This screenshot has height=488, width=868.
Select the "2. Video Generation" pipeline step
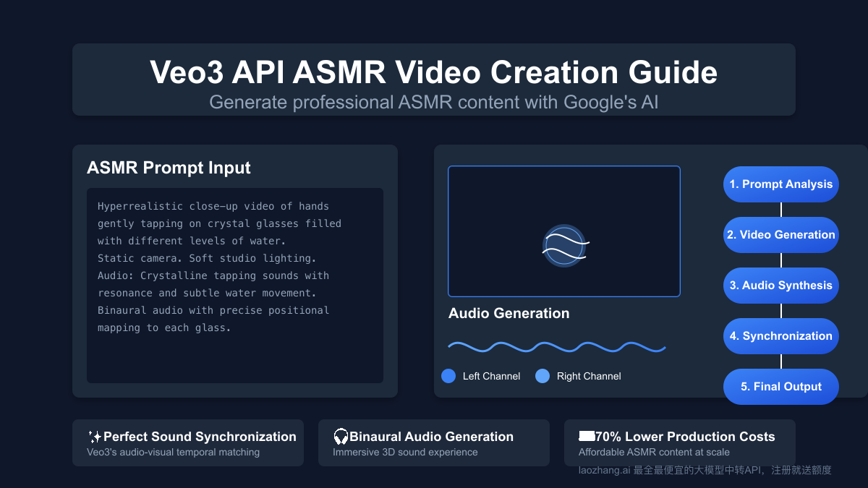click(780, 235)
